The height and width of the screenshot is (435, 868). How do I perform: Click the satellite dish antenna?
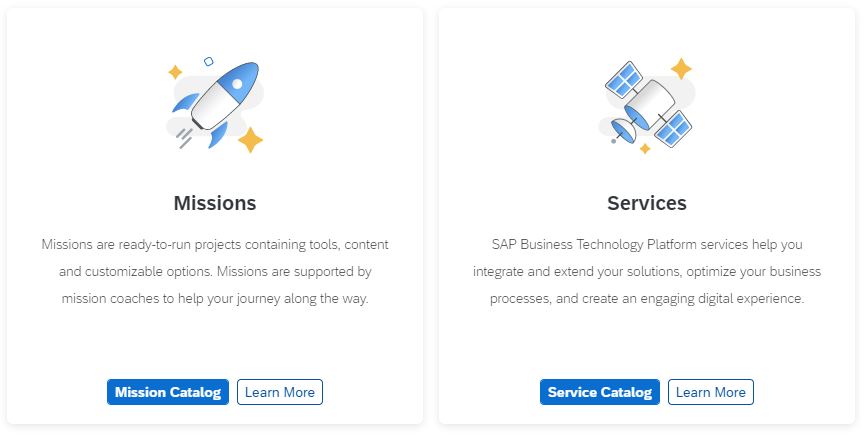[x=624, y=131]
